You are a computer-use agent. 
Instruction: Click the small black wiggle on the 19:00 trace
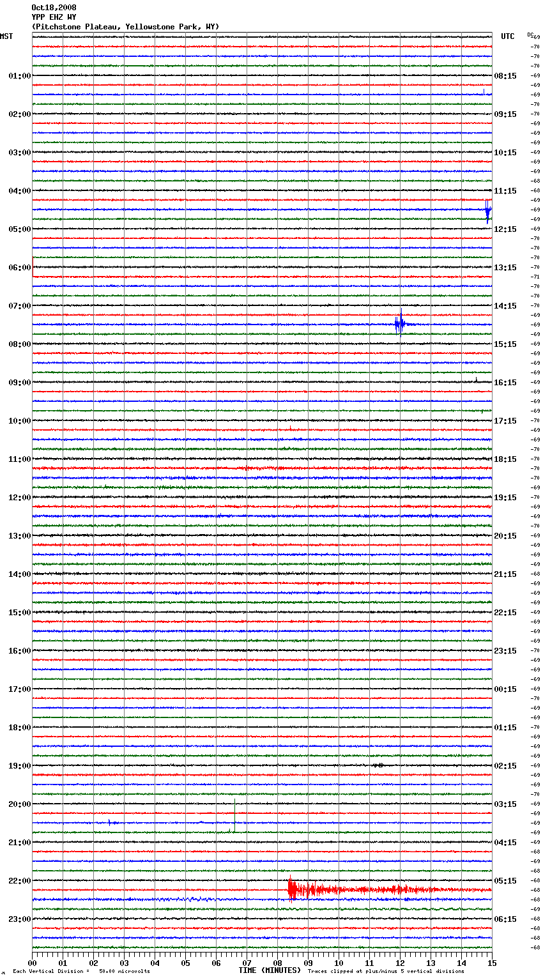coord(378,765)
